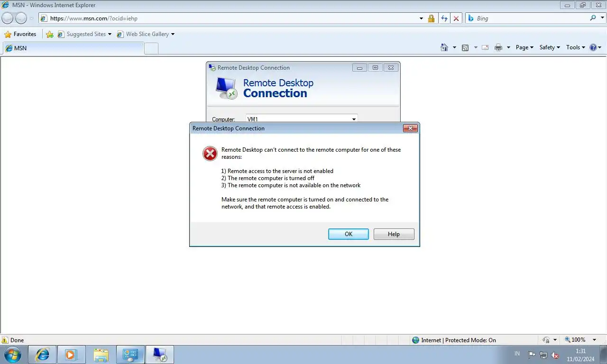Click the search magnifier icon
This screenshot has width=607, height=364.
pos(593,18)
